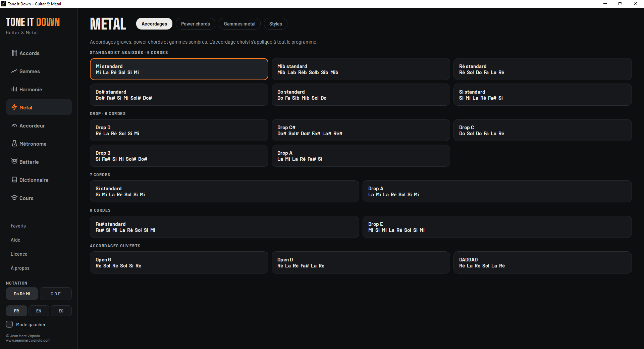
Task: Open the Styles tab
Action: point(276,24)
